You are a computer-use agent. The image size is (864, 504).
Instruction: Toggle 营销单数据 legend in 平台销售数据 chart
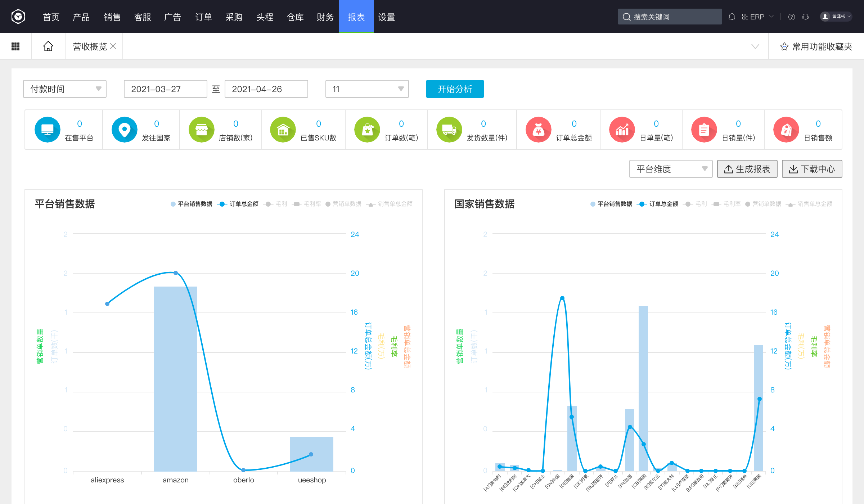pyautogui.click(x=343, y=204)
